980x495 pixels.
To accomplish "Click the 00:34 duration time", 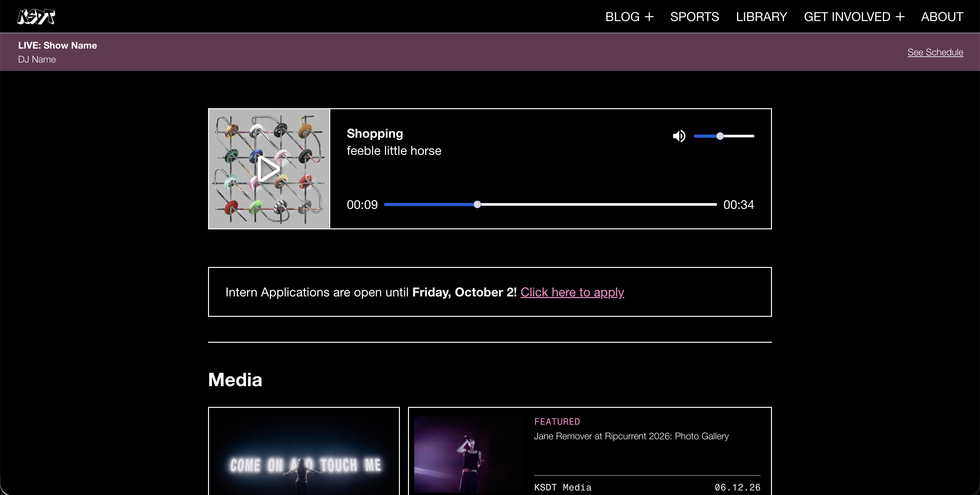I will pyautogui.click(x=739, y=204).
